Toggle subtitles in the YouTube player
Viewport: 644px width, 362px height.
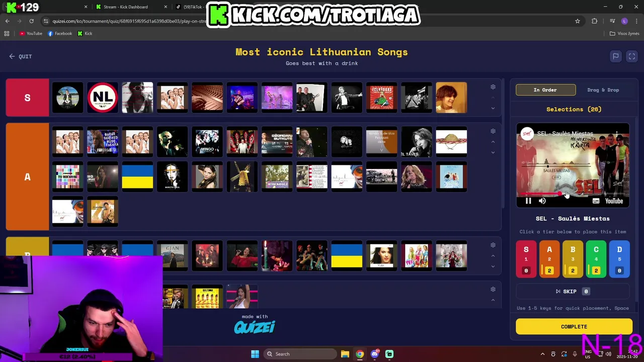[x=596, y=201]
